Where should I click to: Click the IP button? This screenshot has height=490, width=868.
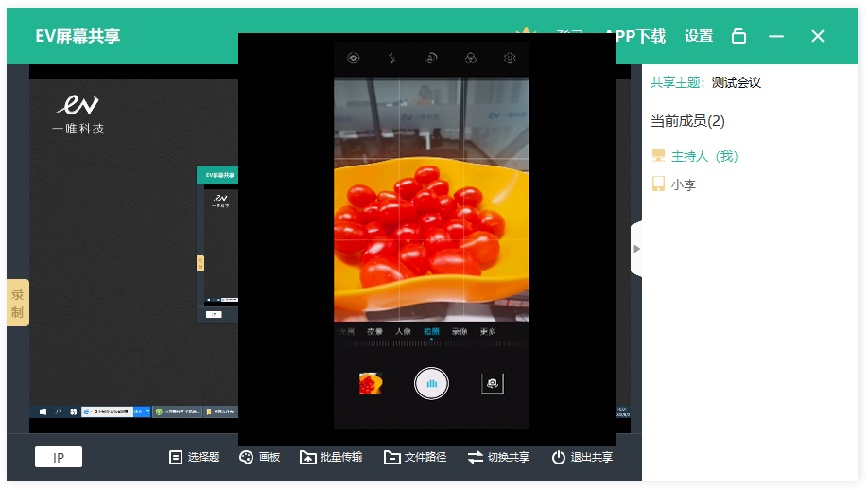59,457
